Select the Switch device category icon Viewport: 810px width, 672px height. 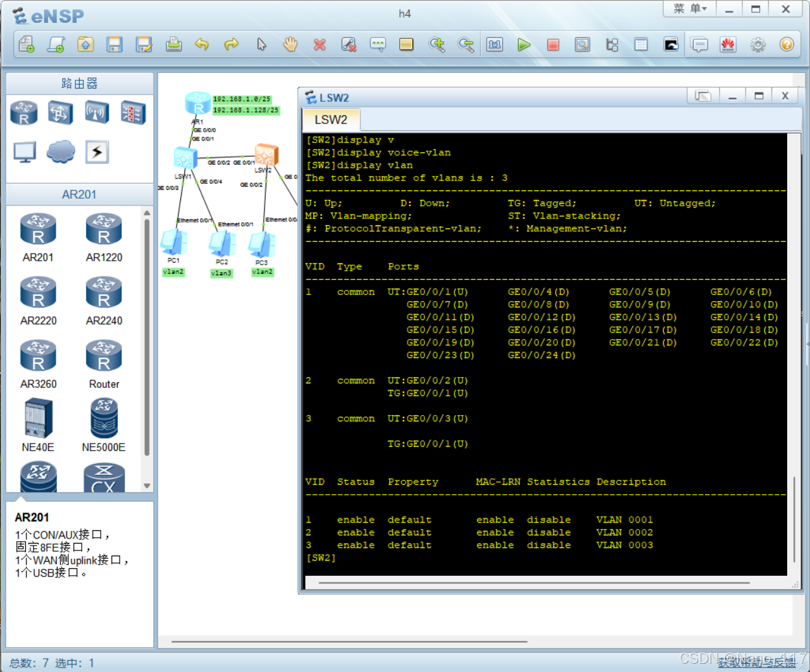(60, 113)
